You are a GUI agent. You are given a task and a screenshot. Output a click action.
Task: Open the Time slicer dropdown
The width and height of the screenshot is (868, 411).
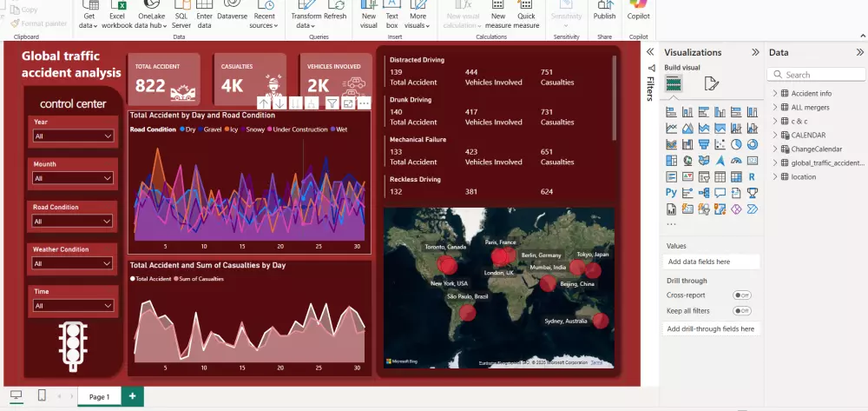73,305
